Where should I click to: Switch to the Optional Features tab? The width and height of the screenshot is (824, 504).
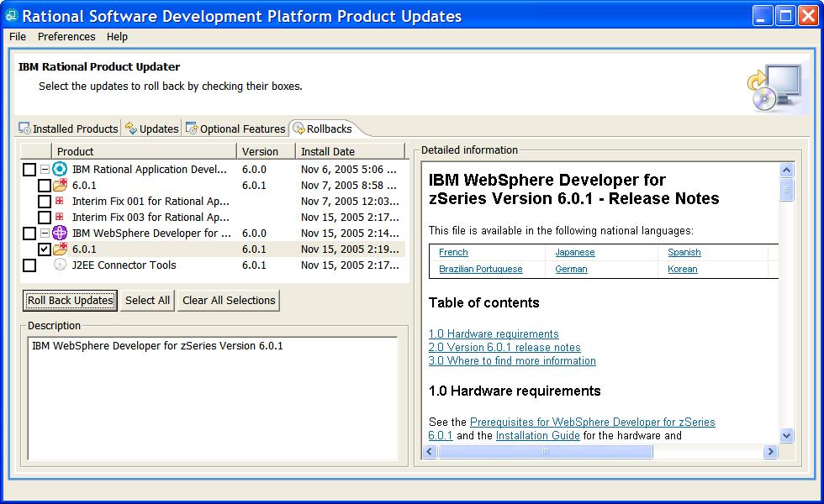click(235, 129)
